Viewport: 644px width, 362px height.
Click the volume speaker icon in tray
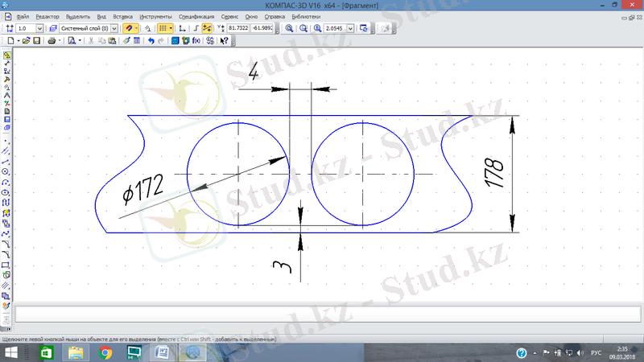tap(580, 353)
